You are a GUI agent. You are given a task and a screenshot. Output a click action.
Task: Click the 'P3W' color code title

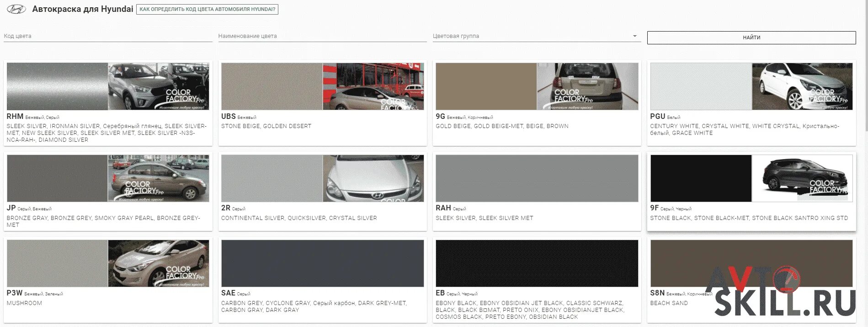pos(15,293)
